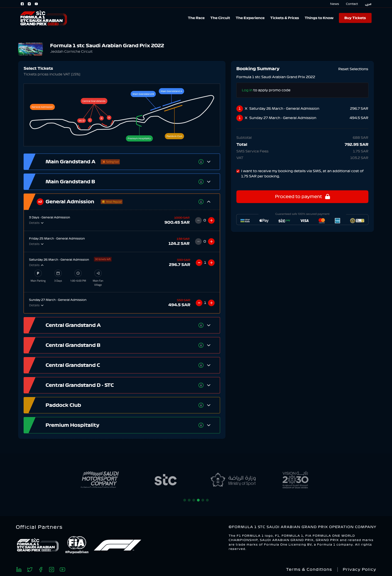Expand the Main Grandstand A section
This screenshot has width=392, height=576.
coord(209,161)
